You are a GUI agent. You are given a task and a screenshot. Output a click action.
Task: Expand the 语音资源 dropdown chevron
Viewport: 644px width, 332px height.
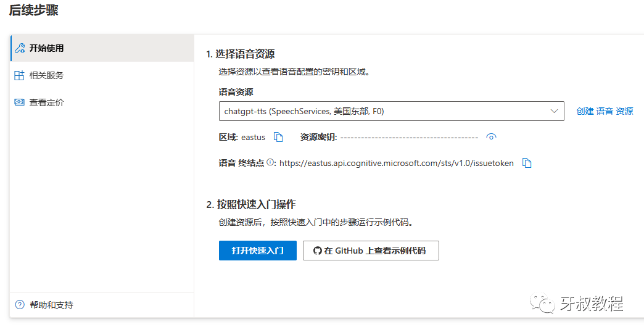click(x=554, y=111)
